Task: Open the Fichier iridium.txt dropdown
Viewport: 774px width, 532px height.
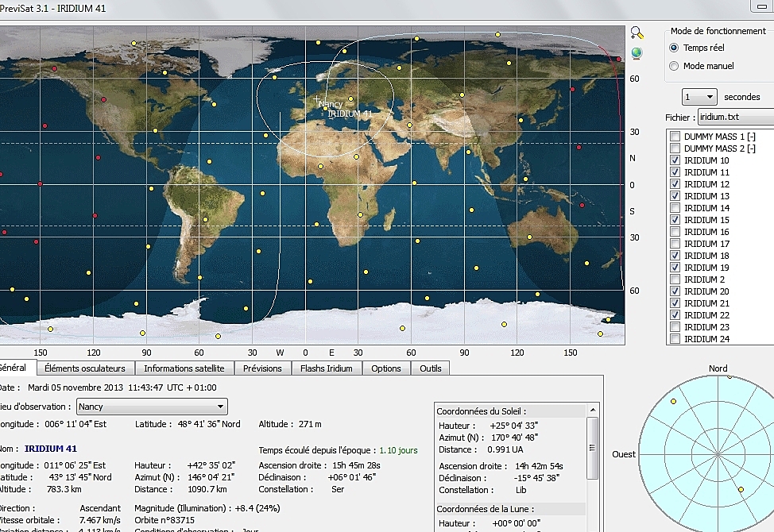Action: tap(735, 118)
